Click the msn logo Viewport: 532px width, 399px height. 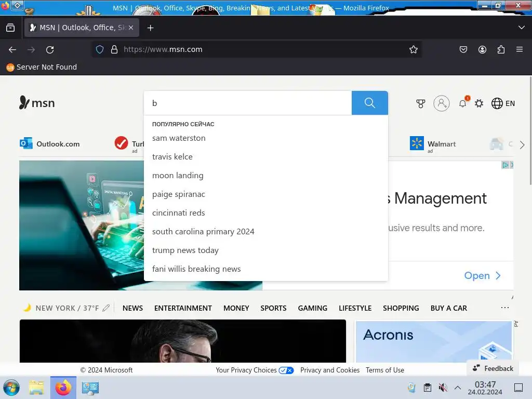pos(37,103)
